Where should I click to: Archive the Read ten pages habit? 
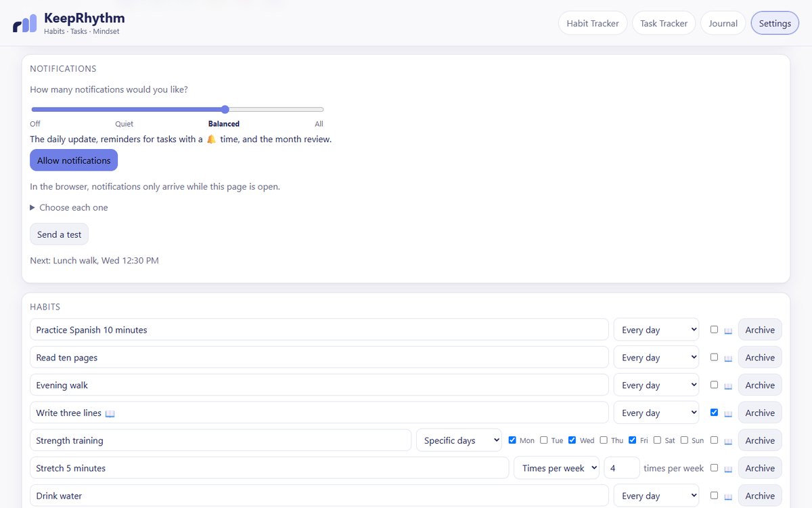[760, 358]
